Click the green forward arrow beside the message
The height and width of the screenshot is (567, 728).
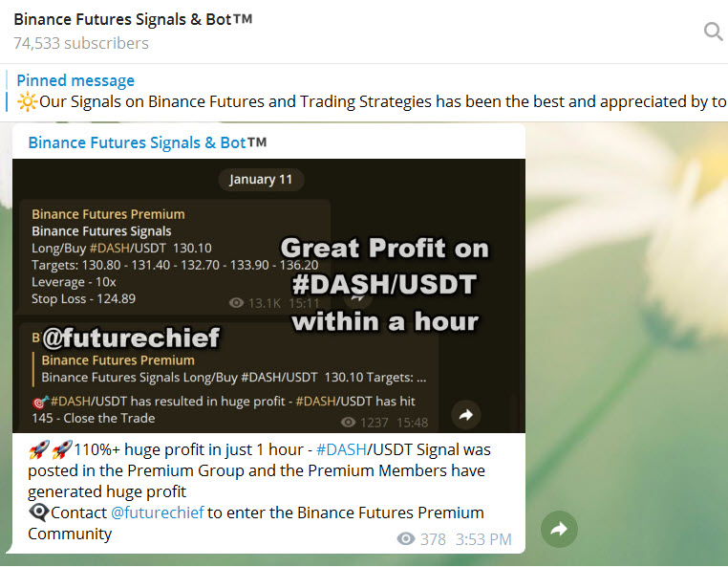coord(559,529)
